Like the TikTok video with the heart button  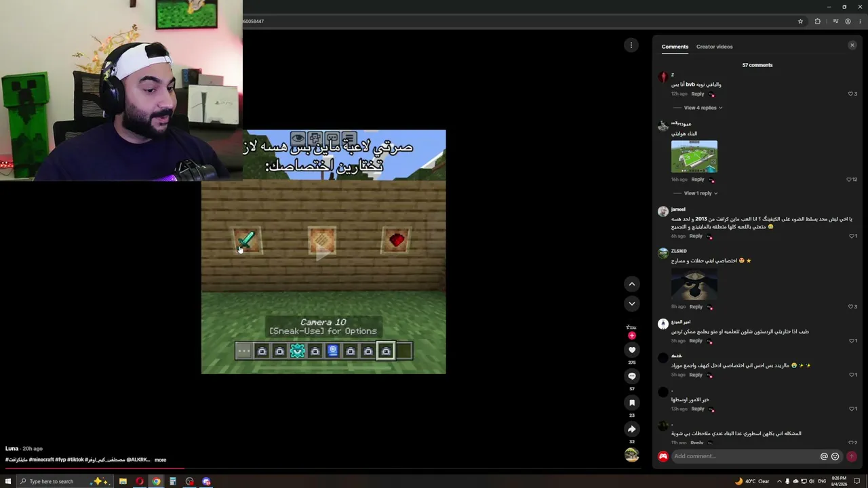coord(631,350)
